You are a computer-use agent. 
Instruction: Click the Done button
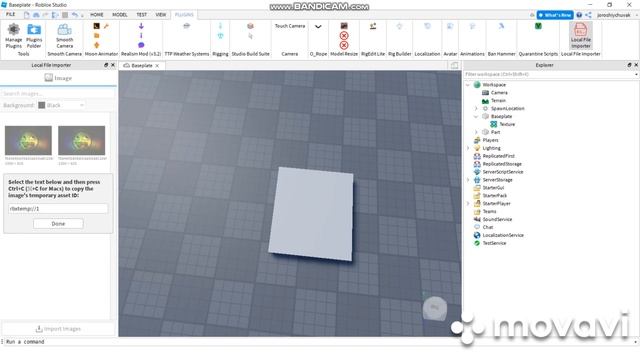[58, 224]
